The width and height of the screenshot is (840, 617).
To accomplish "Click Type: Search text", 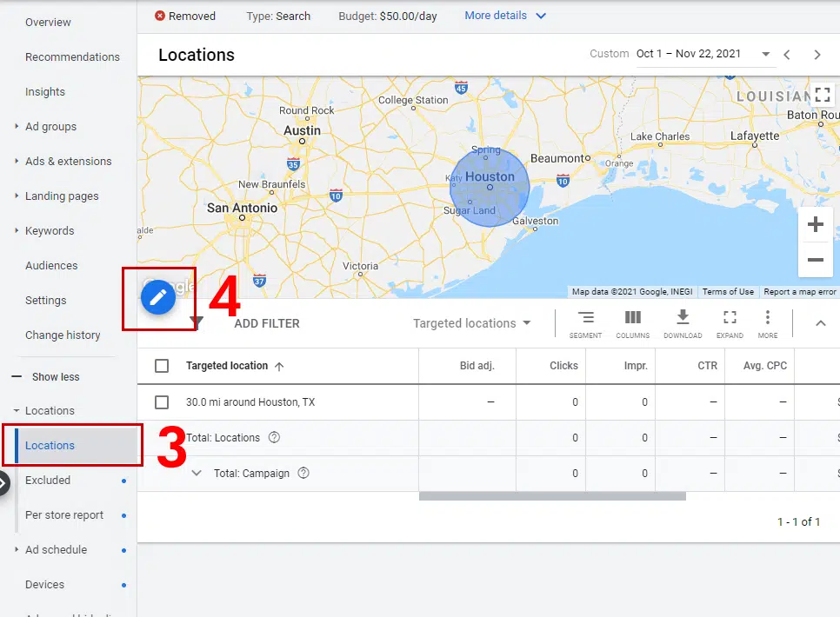I will [x=278, y=16].
